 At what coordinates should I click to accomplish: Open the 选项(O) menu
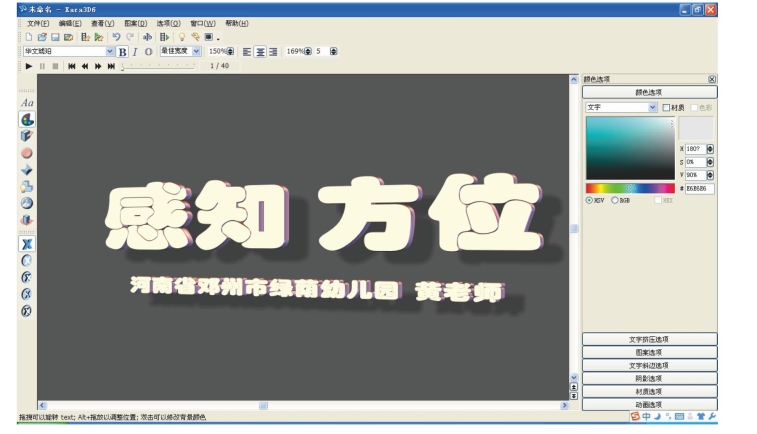[x=168, y=23]
